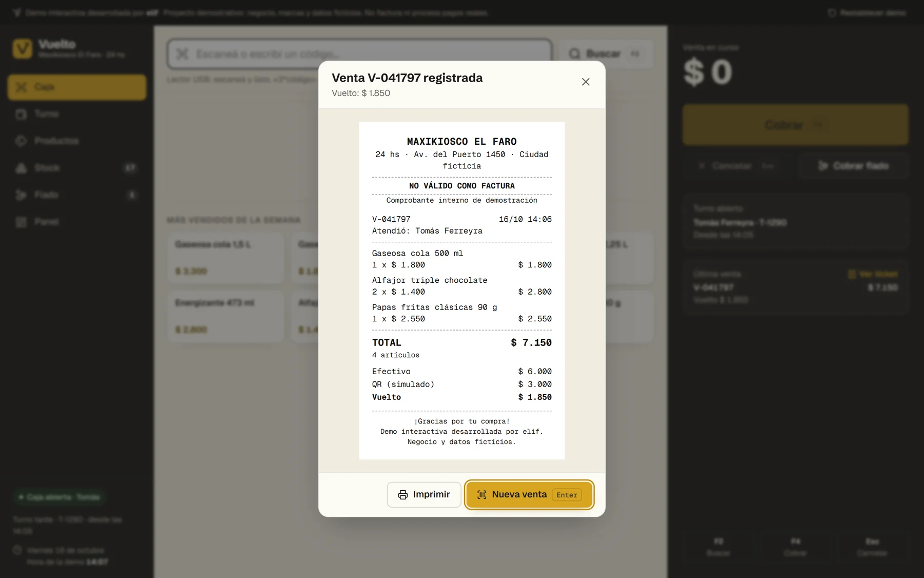Viewport: 924px width, 578px height.
Task: Click the printer icon in Imprimir
Action: (403, 494)
